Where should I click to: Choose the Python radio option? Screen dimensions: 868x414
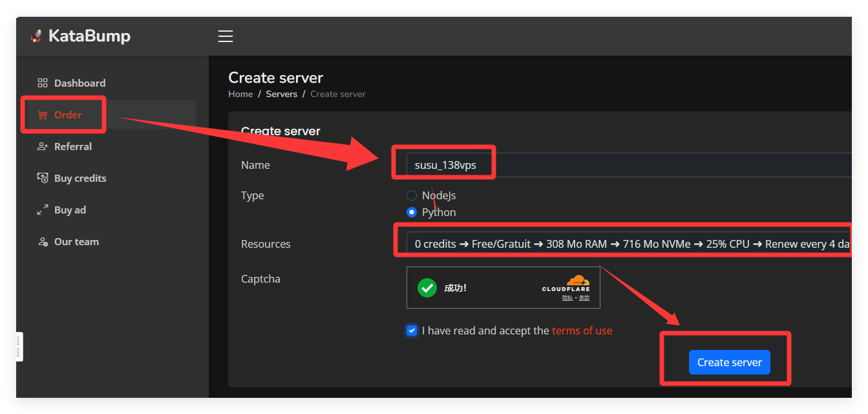[412, 212]
